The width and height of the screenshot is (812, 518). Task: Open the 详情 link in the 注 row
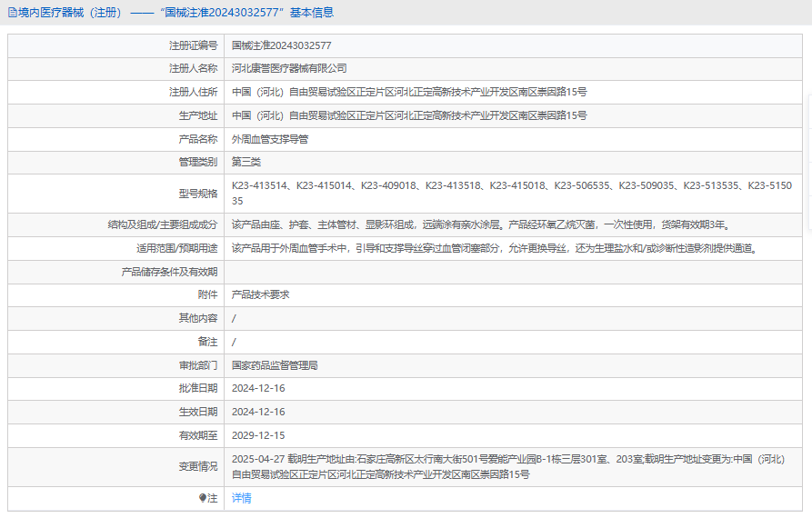[x=241, y=498]
